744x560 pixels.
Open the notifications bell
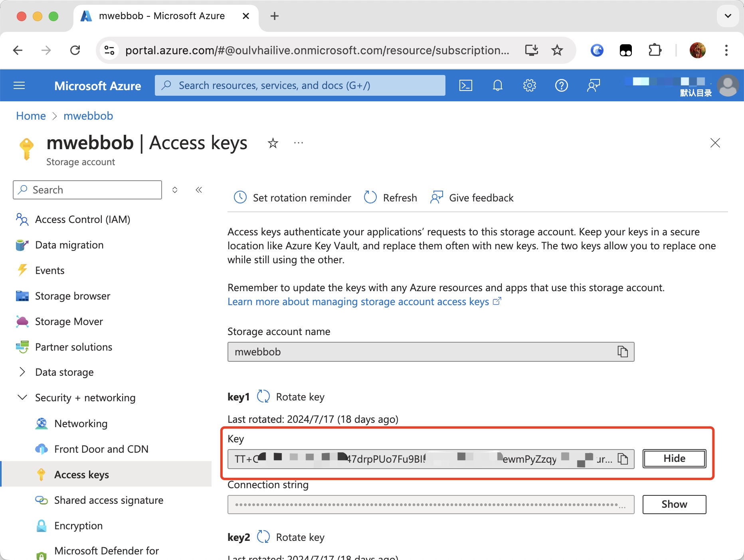pos(497,85)
